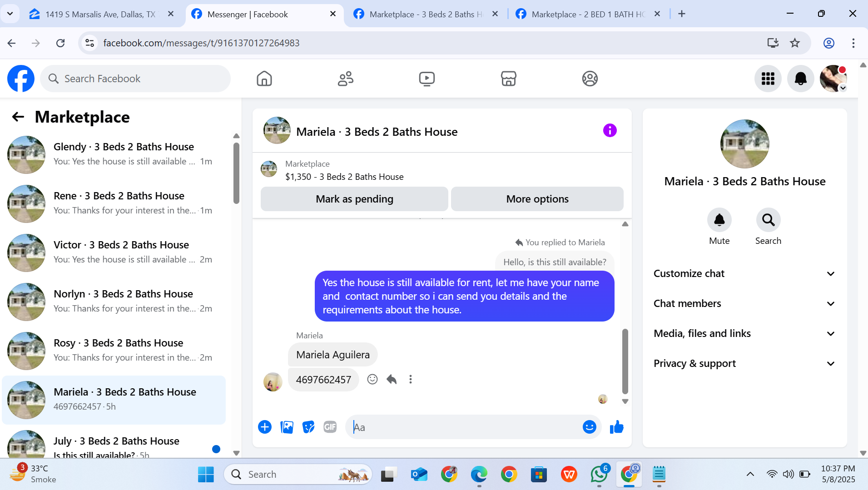Open the Friends icon in top navigation
Image resolution: width=868 pixels, height=490 pixels.
[346, 79]
